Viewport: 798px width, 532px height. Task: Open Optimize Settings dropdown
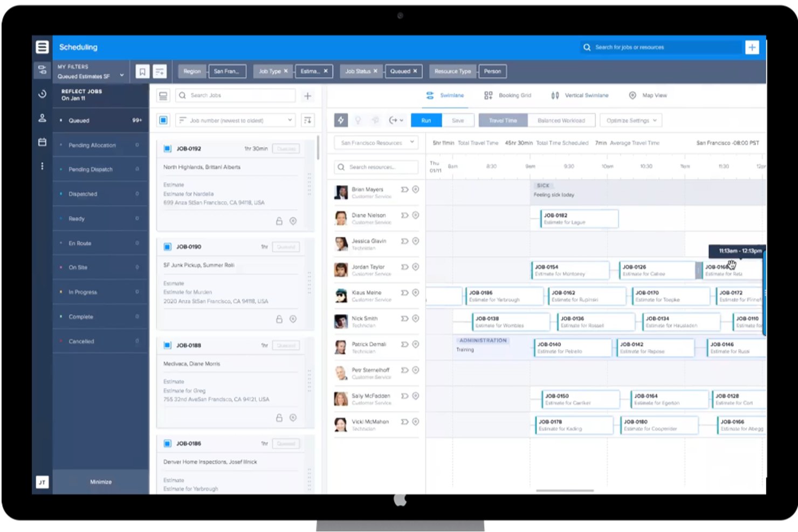631,120
